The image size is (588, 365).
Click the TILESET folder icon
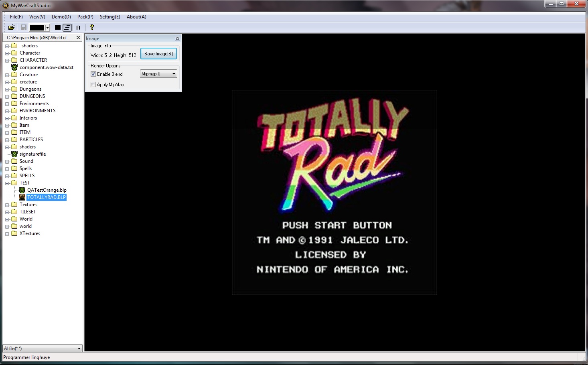(14, 212)
